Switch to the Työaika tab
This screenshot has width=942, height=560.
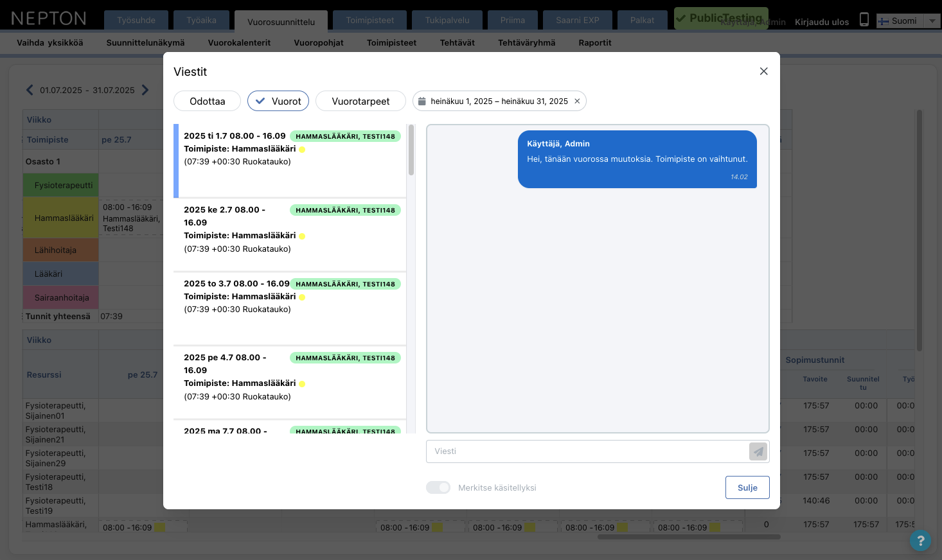point(201,20)
